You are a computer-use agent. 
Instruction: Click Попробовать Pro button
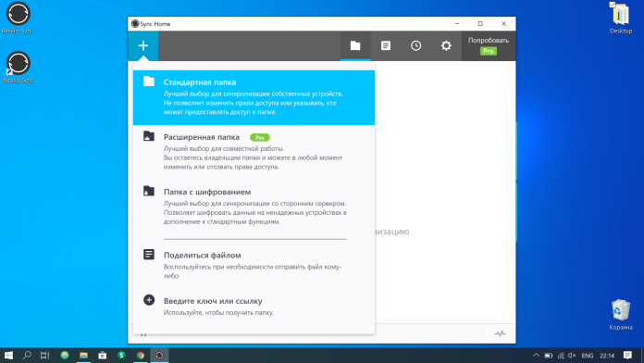489,45
